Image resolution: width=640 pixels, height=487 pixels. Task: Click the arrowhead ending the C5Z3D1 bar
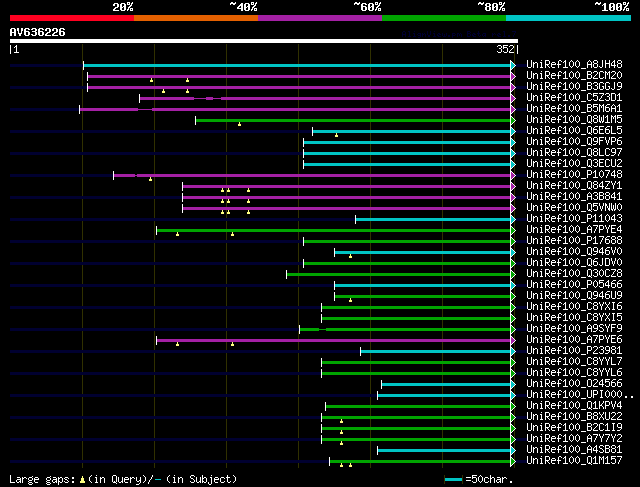pyautogui.click(x=513, y=98)
